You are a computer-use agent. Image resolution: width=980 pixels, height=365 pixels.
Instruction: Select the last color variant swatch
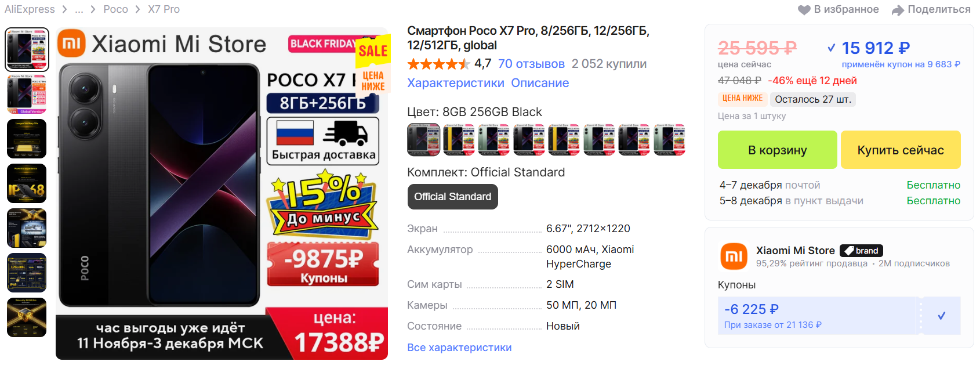point(669,140)
